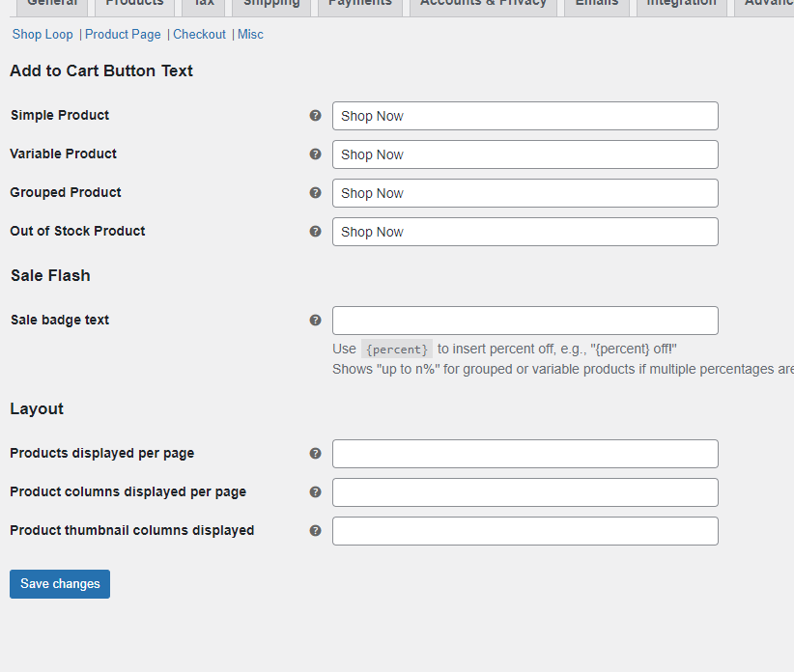Go to the Misc section link
The width and height of the screenshot is (794, 672).
[x=250, y=35]
